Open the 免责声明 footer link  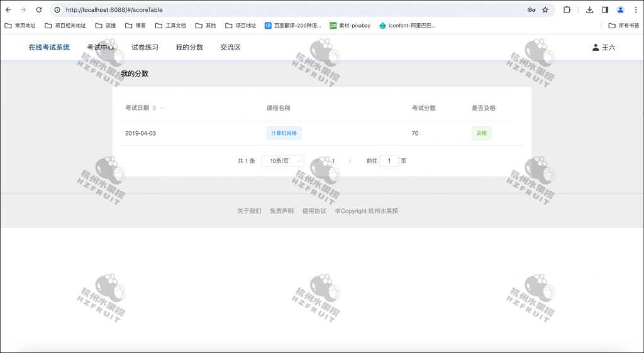pyautogui.click(x=282, y=211)
